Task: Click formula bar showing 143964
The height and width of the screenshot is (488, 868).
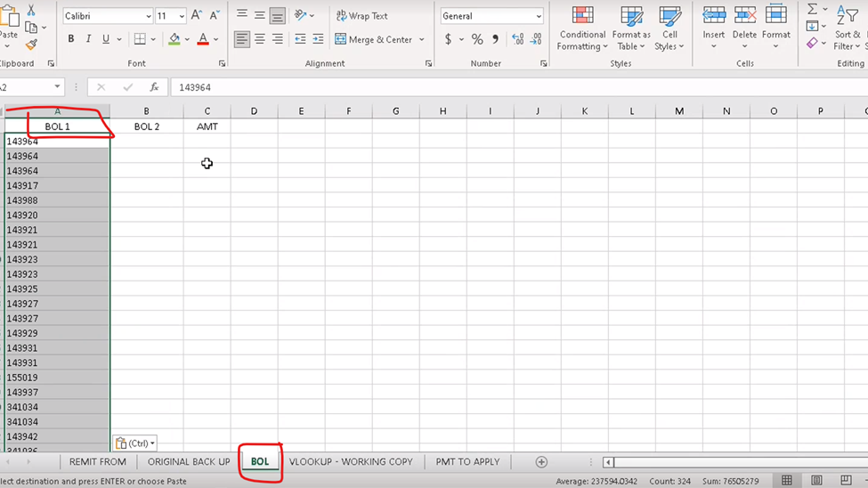Action: pyautogui.click(x=519, y=87)
